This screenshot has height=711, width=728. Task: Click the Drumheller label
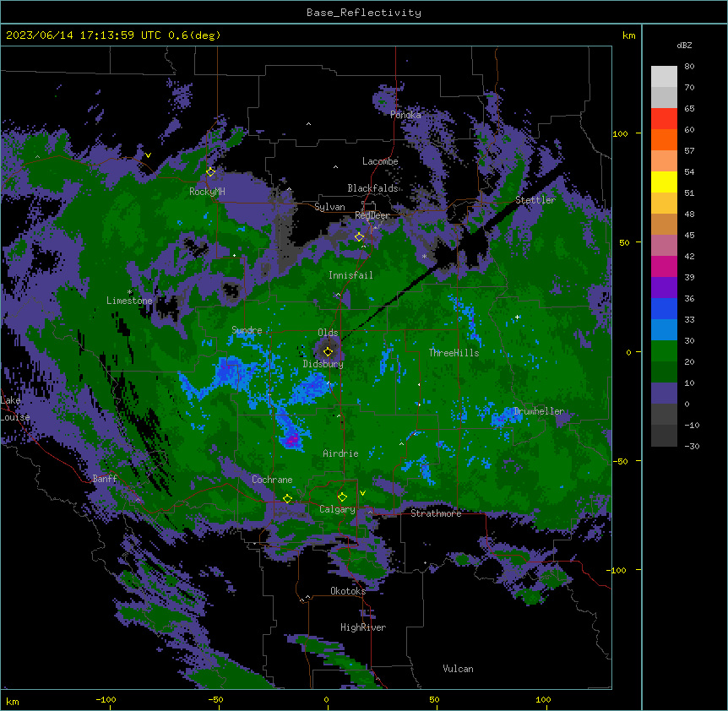(x=539, y=411)
